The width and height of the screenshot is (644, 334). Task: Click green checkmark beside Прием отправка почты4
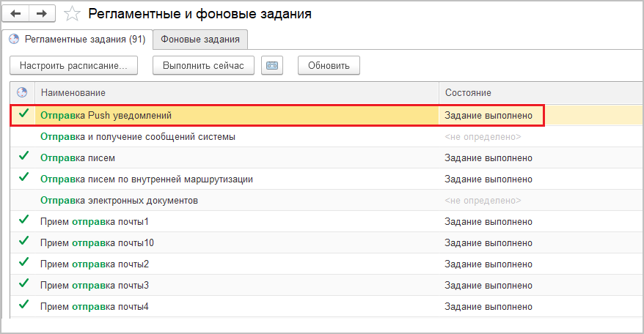pos(23,305)
